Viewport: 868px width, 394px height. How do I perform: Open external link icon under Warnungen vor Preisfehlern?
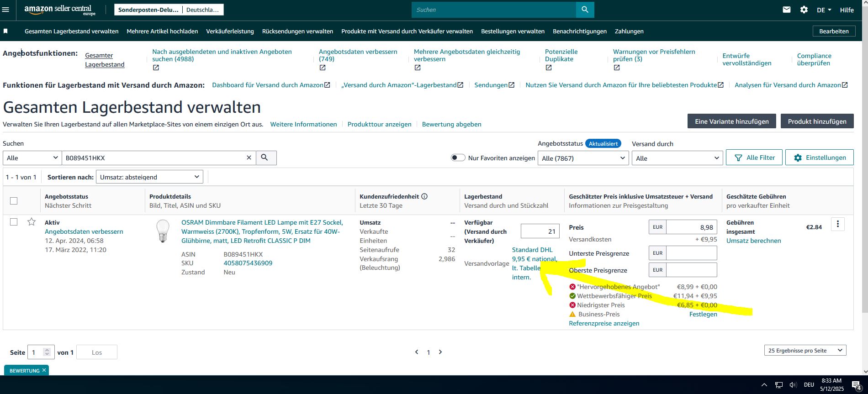click(617, 68)
